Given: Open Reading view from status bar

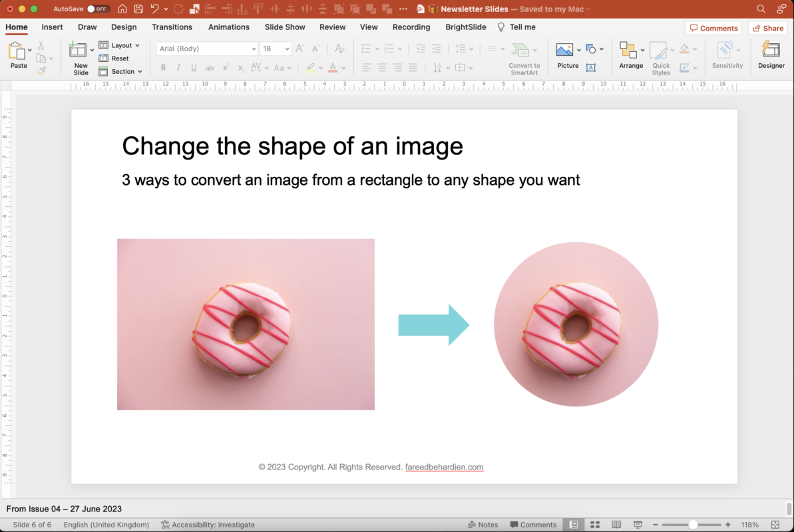Looking at the screenshot, I should pyautogui.click(x=616, y=524).
